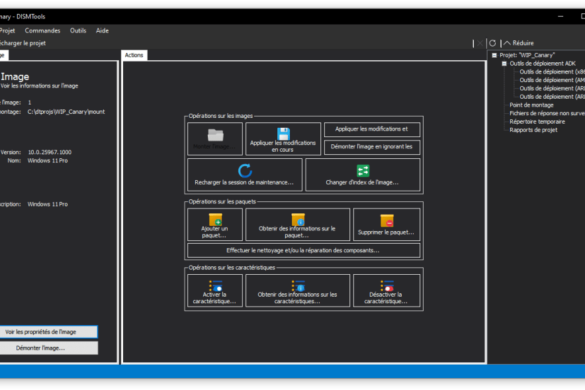Click Appliquer les modifications et button
This screenshot has width=585, height=390.
pyautogui.click(x=372, y=129)
